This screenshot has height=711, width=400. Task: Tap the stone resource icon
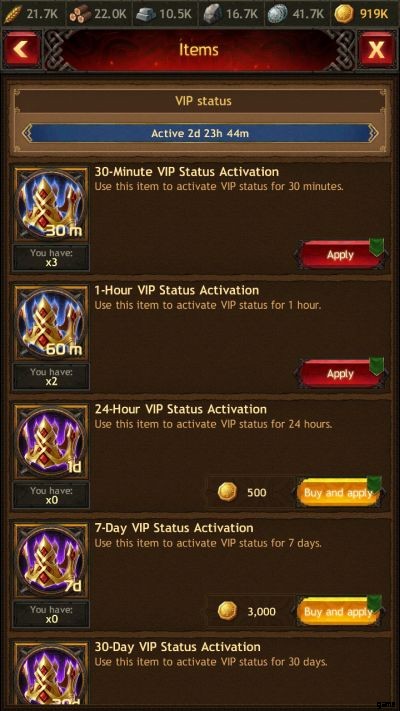point(211,14)
